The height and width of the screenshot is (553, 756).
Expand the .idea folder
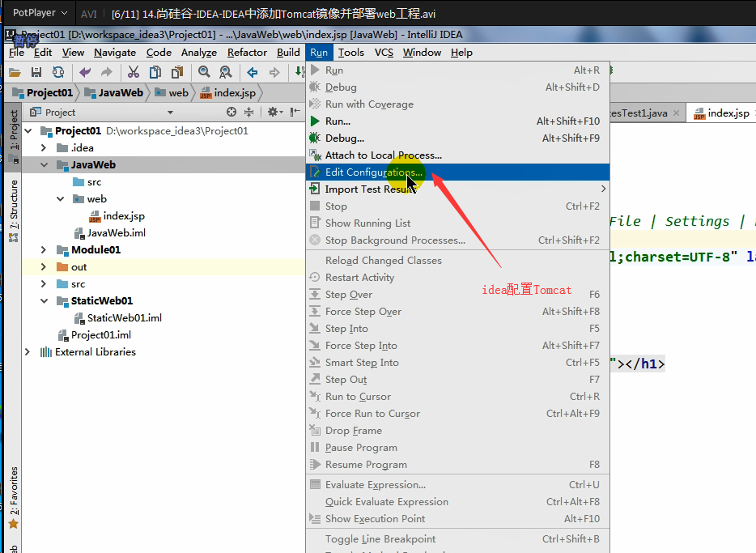pos(44,147)
